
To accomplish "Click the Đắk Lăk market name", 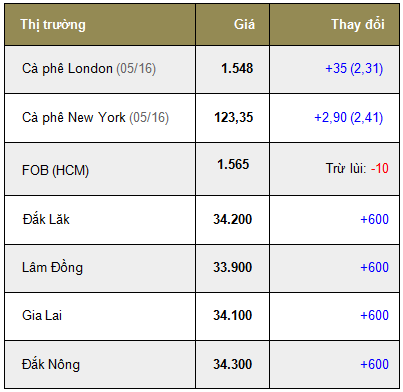I will (46, 219).
